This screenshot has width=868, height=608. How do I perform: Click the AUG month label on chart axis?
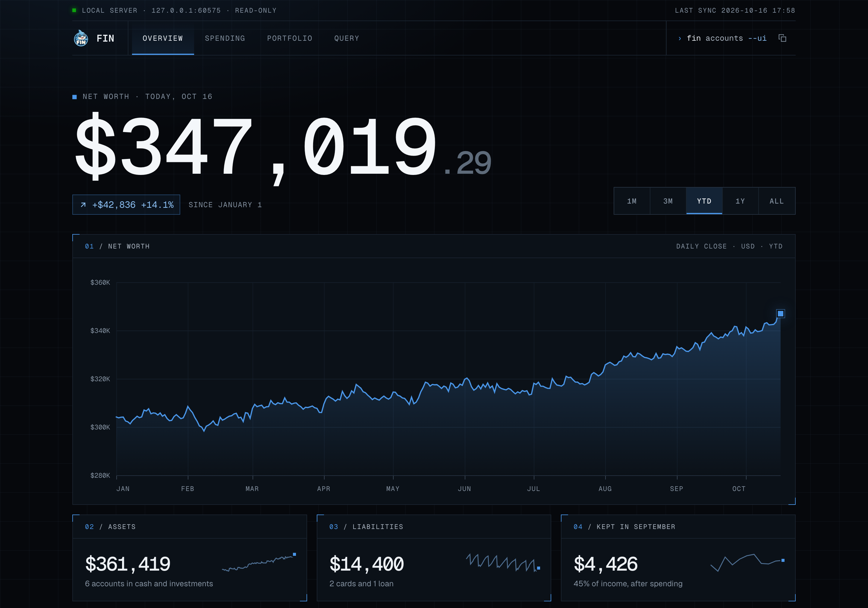click(x=605, y=489)
